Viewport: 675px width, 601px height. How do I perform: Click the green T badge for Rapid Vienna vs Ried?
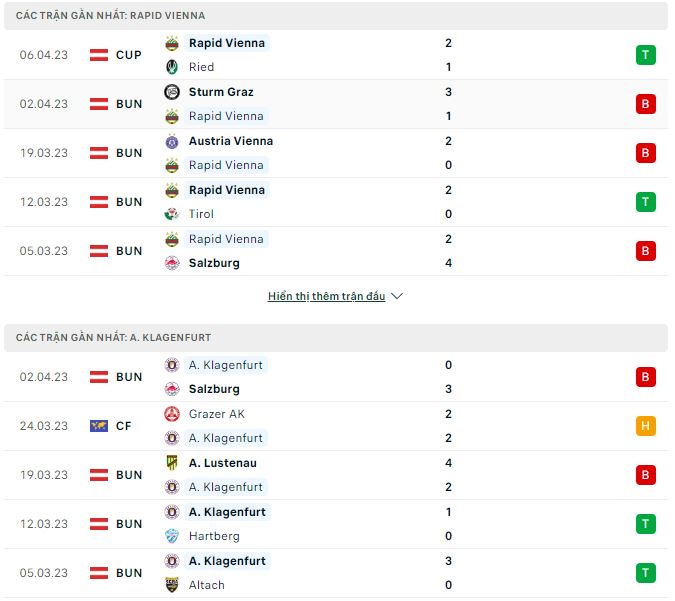[x=645, y=55]
